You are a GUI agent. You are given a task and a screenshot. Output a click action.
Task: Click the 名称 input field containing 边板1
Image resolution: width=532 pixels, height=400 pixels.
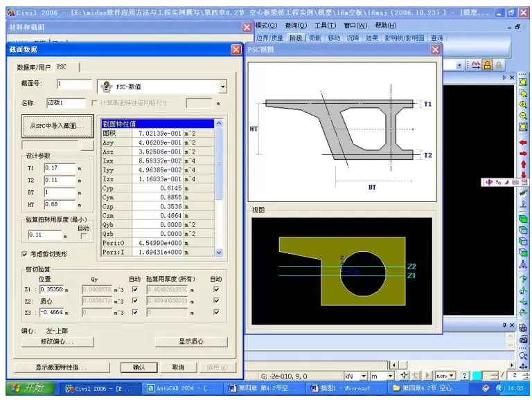65,103
